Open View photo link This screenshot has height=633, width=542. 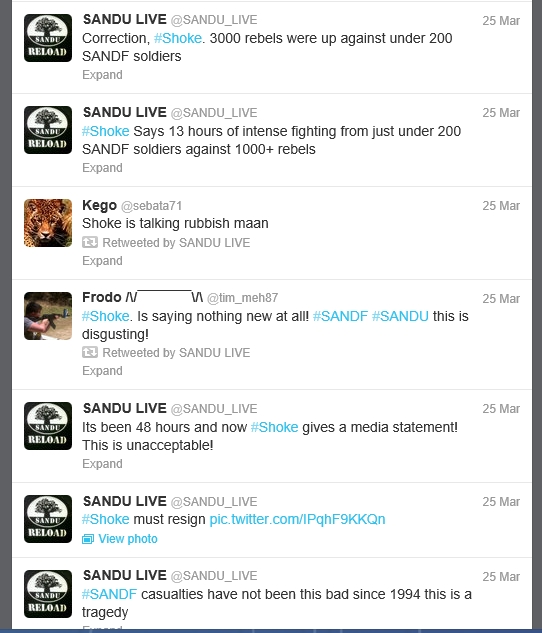click(128, 539)
